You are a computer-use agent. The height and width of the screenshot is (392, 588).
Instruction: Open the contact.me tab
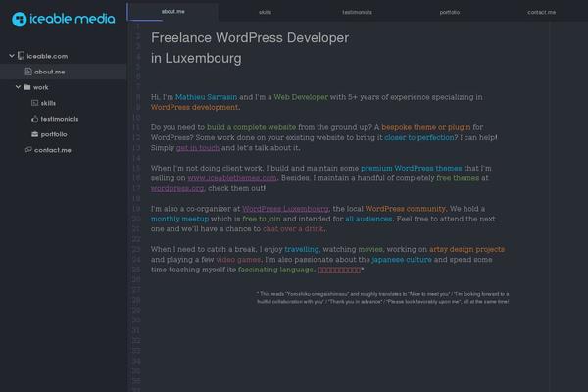coord(542,12)
